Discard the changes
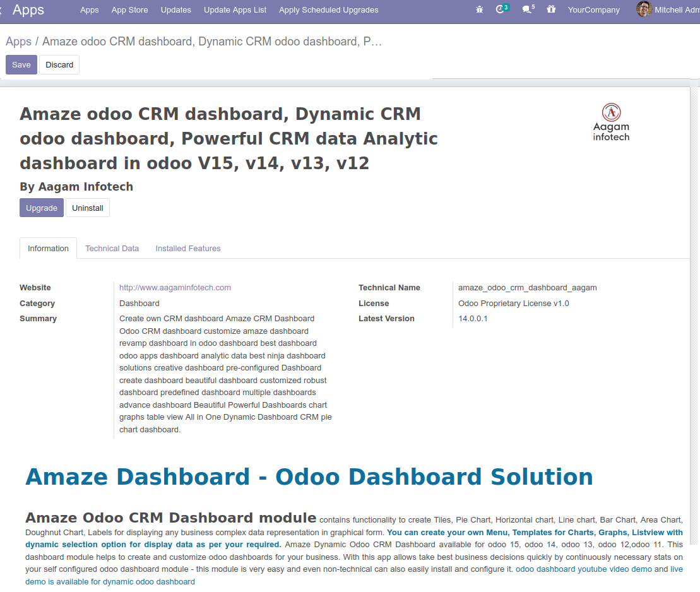The height and width of the screenshot is (592, 700). (x=59, y=65)
